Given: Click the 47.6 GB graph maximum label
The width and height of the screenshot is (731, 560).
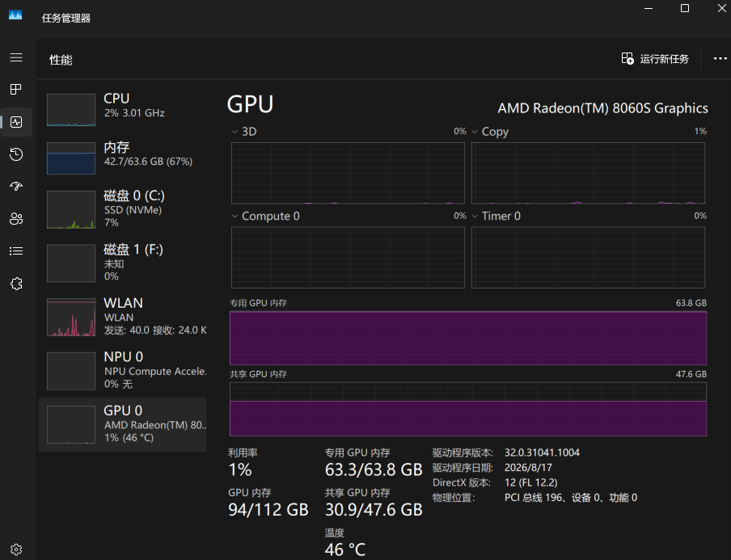Looking at the screenshot, I should pos(691,374).
